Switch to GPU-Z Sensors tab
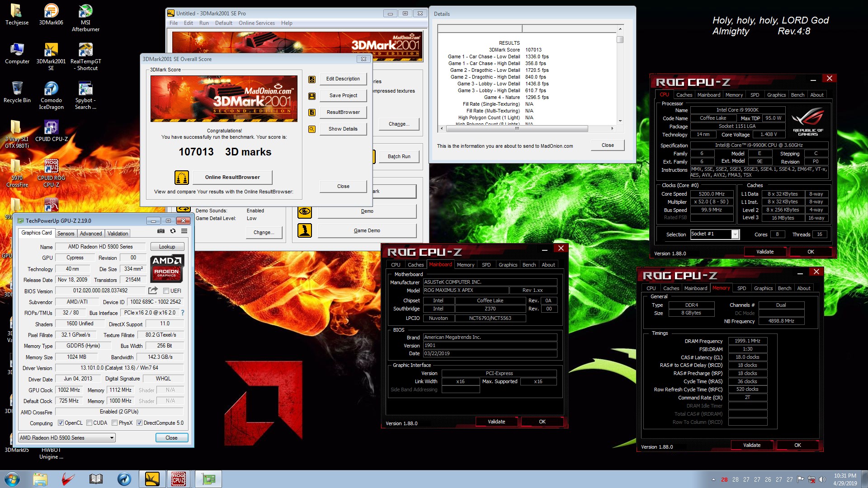Screen dimensions: 868x488 66,234
